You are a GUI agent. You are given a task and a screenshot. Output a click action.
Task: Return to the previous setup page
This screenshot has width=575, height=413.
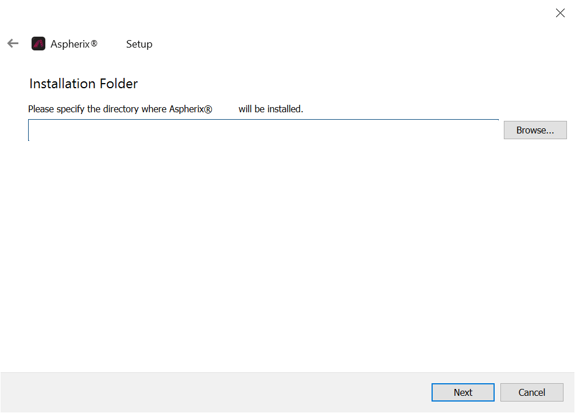13,44
